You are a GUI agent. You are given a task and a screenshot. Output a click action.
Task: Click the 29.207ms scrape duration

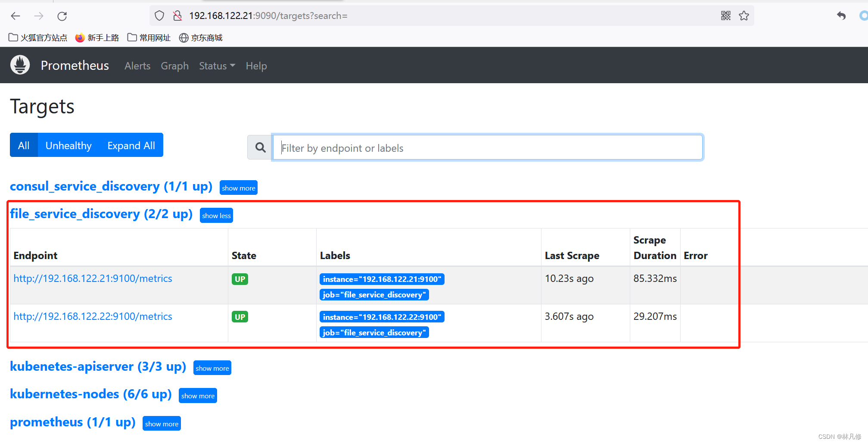[x=655, y=316]
